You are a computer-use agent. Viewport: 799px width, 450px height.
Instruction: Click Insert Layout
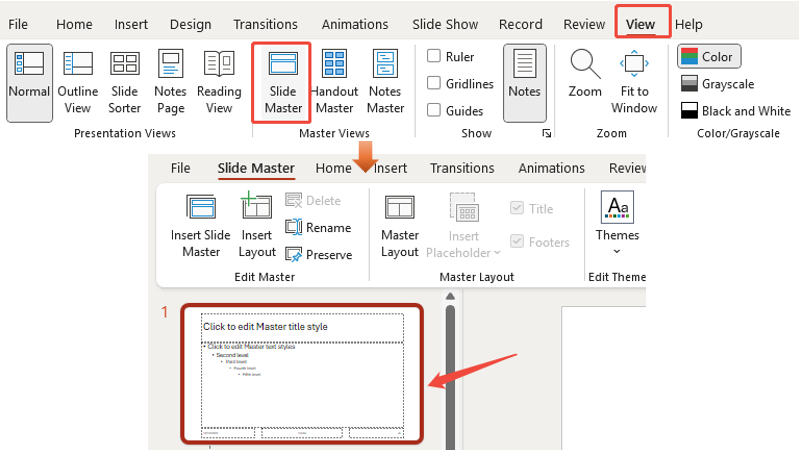257,225
